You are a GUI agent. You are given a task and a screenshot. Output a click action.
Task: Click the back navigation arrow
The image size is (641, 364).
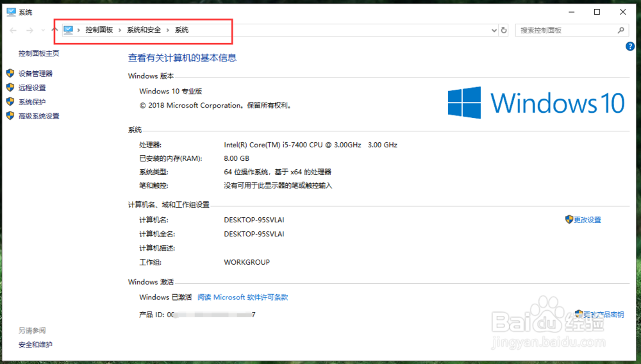click(x=13, y=30)
